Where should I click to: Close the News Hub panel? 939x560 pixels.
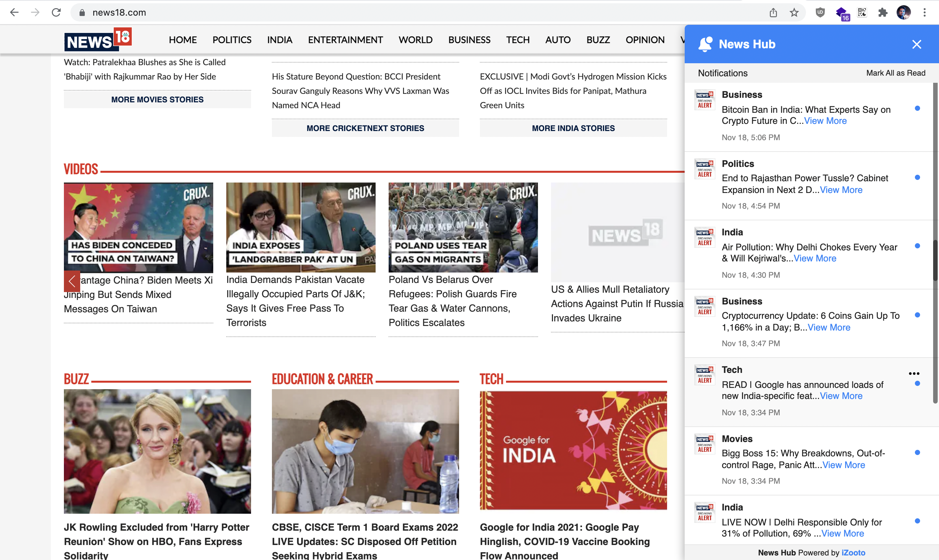click(x=917, y=44)
